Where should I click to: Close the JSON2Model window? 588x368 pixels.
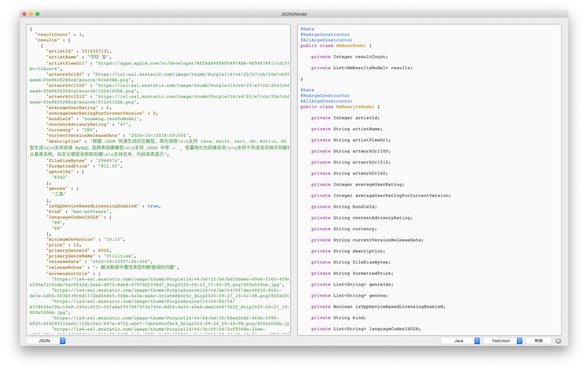pyautogui.click(x=24, y=14)
